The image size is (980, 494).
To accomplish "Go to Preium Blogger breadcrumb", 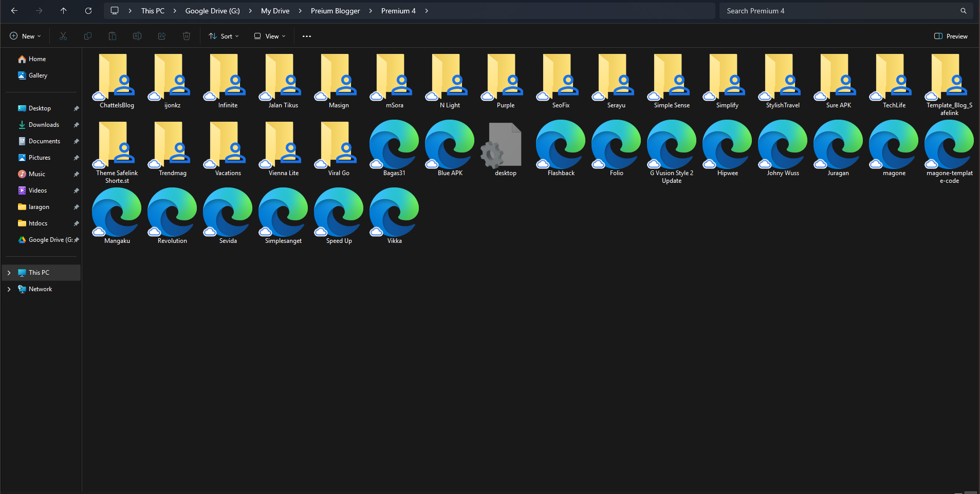I will (335, 11).
